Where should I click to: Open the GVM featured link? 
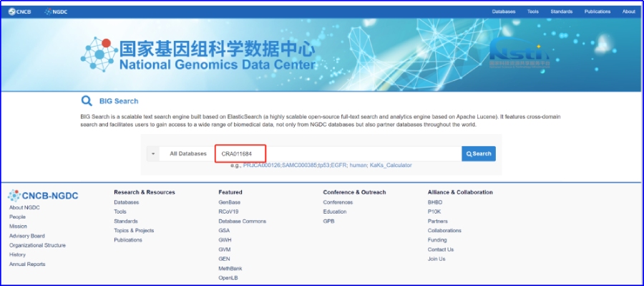point(225,249)
